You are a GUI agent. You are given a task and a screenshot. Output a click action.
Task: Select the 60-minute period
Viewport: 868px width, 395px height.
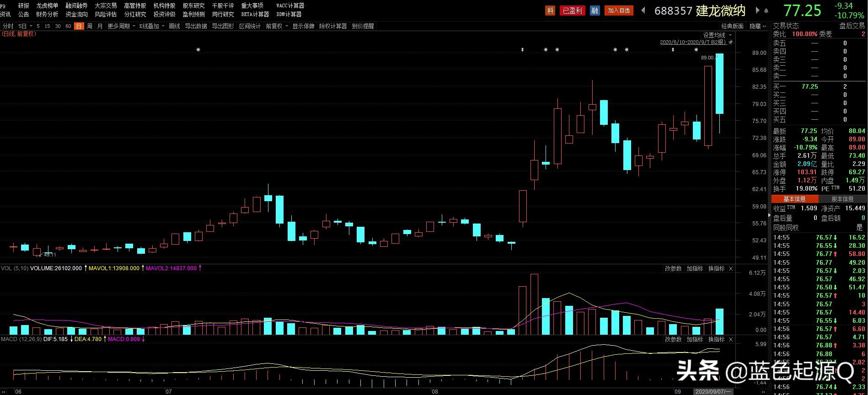point(68,27)
